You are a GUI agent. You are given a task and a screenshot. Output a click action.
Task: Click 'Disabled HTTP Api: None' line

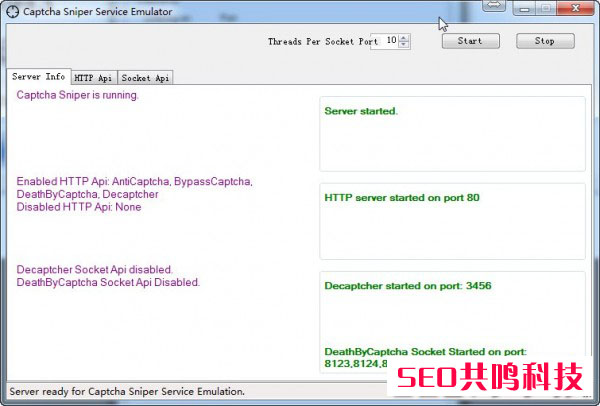tap(79, 207)
